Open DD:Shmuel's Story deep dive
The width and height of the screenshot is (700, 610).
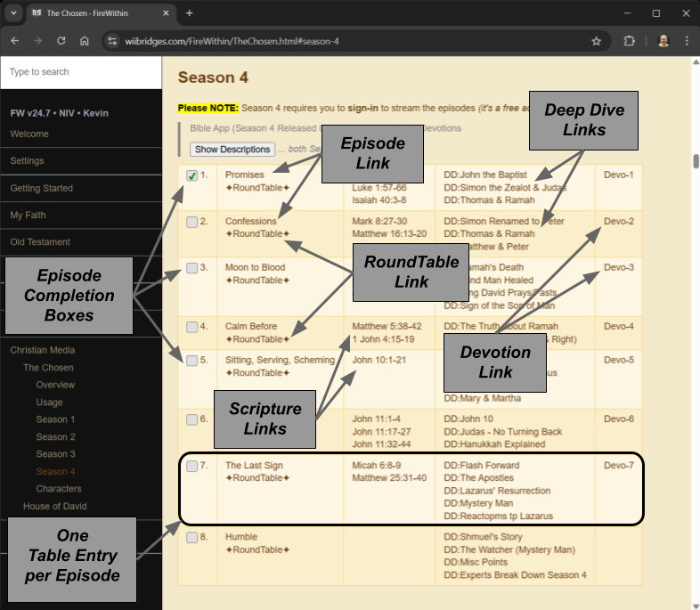click(483, 536)
